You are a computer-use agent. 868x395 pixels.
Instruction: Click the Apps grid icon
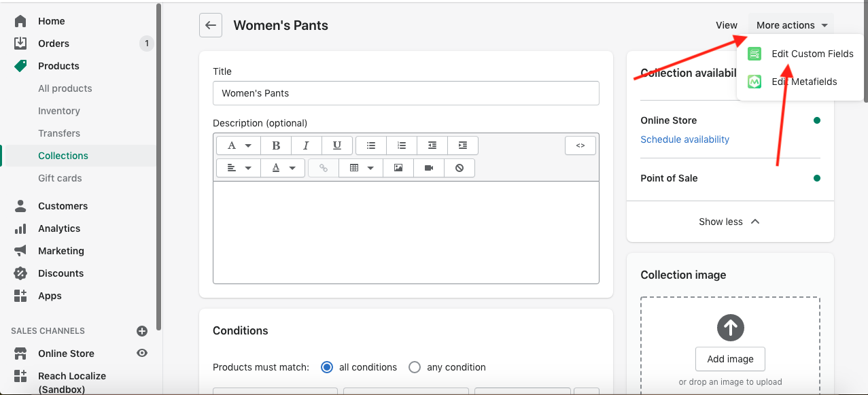(20, 296)
